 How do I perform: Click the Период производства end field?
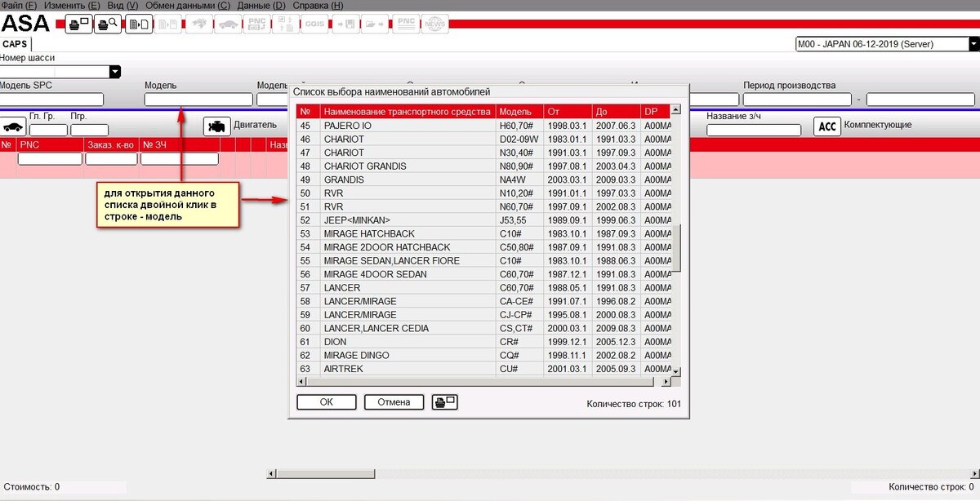[921, 100]
